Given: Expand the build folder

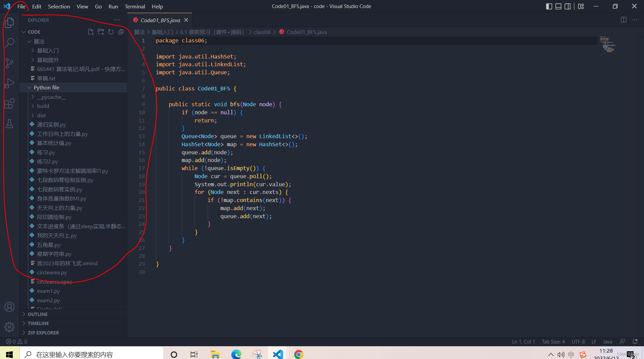Looking at the screenshot, I should click(x=73, y=106).
